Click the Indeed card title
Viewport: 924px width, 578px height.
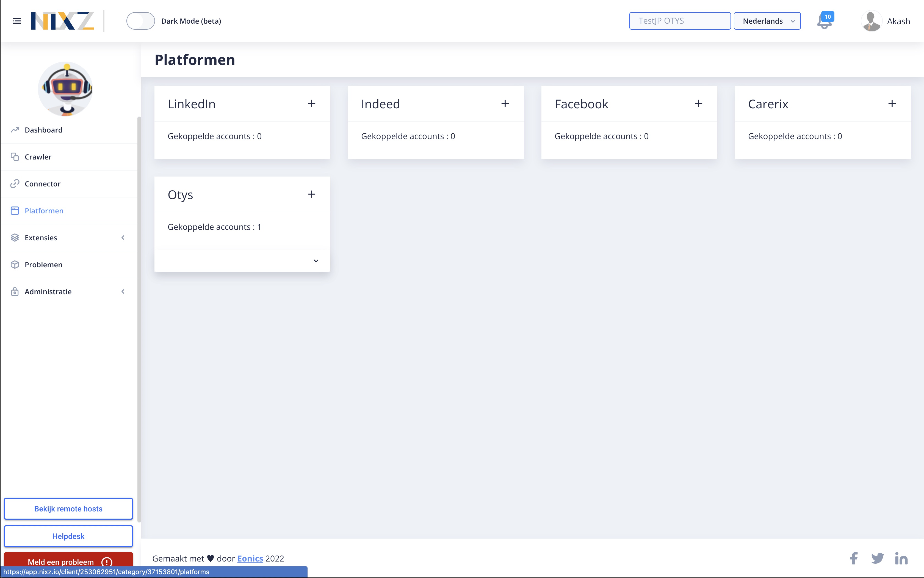380,104
